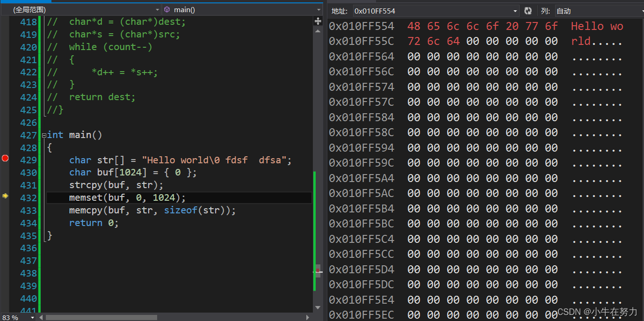Screen dimensions: 644x321
Task: Select the byte 48 at address 0x010FF554
Action: 413,26
